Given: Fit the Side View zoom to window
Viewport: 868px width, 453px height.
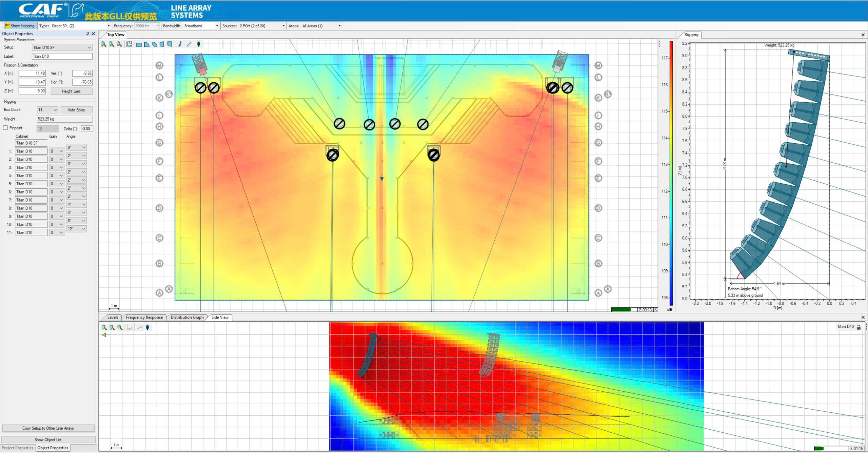Looking at the screenshot, I should [112, 328].
